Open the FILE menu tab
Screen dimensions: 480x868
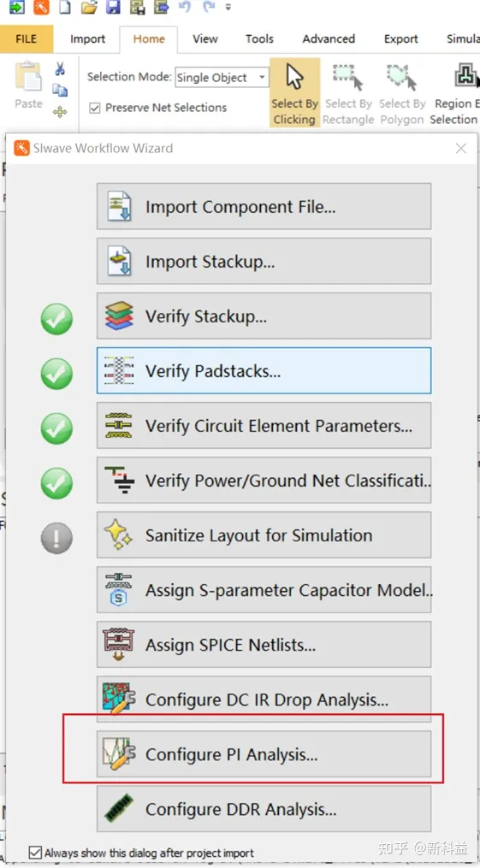27,38
